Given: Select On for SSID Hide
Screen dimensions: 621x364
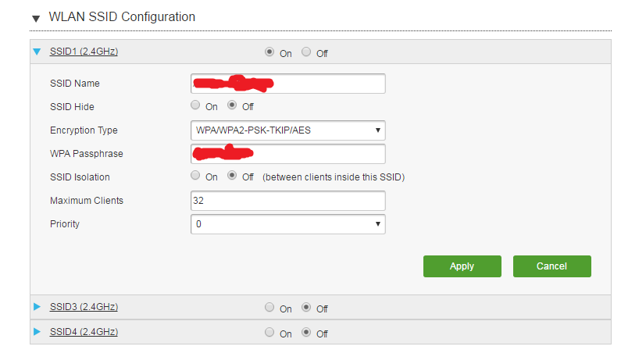Looking at the screenshot, I should [195, 105].
